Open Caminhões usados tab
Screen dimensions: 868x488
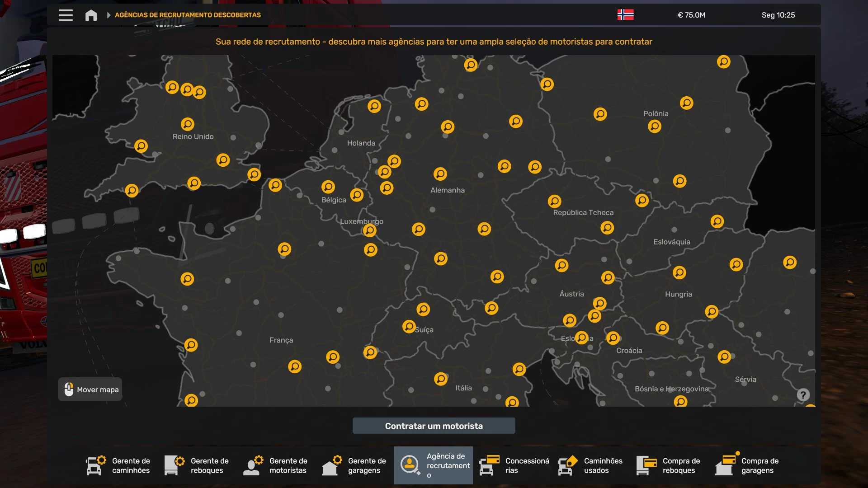(x=591, y=465)
